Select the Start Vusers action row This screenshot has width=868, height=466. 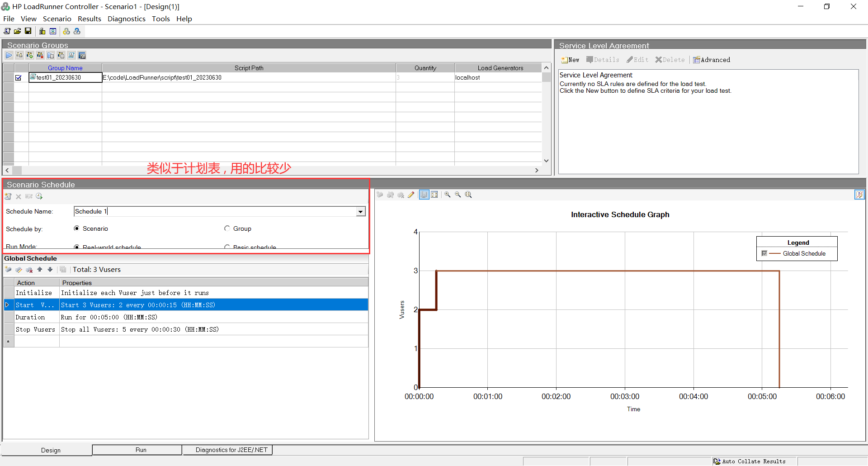point(186,305)
